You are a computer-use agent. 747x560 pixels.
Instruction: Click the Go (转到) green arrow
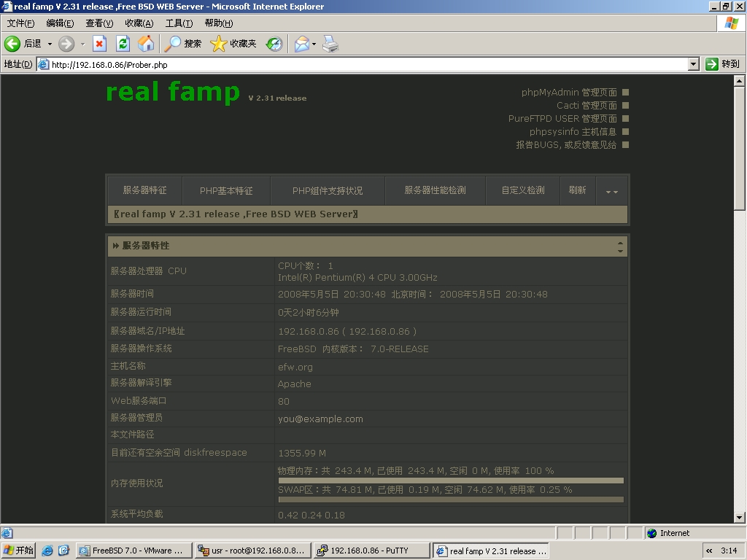(712, 64)
